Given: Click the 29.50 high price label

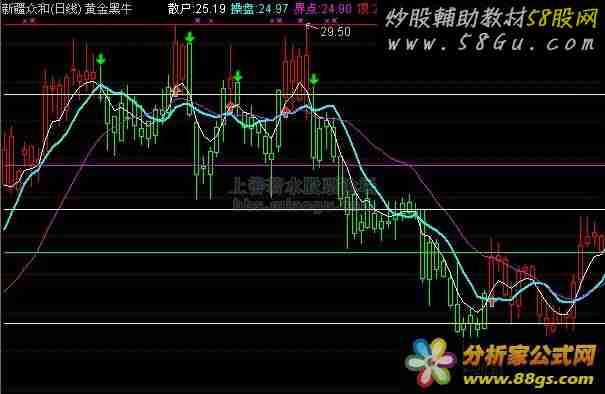Looking at the screenshot, I should [x=335, y=32].
